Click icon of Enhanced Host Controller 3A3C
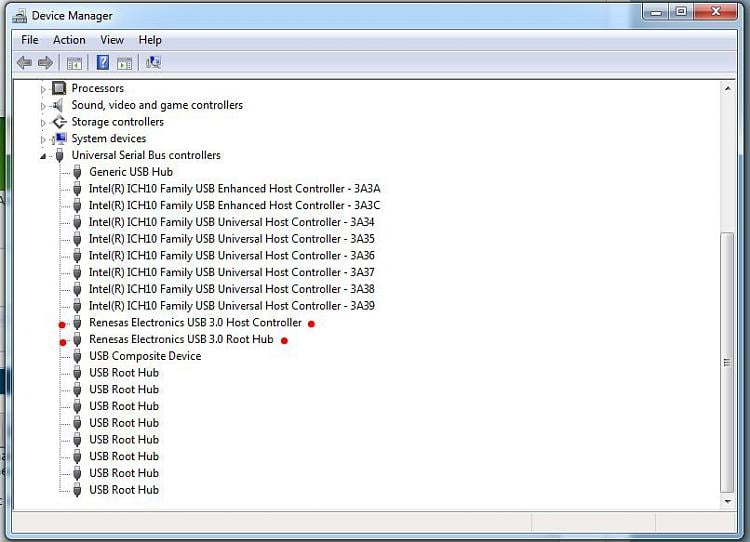 pos(77,205)
